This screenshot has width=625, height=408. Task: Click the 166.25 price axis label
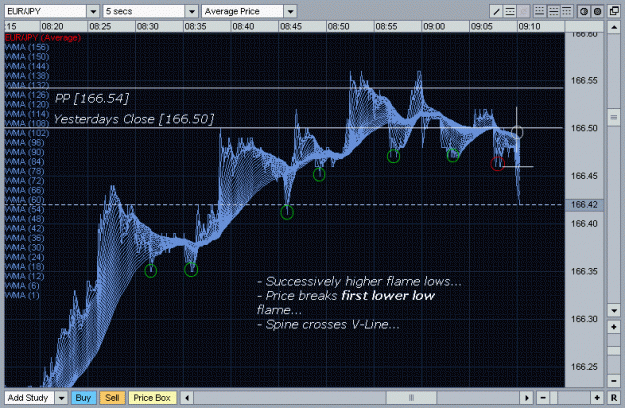(584, 367)
